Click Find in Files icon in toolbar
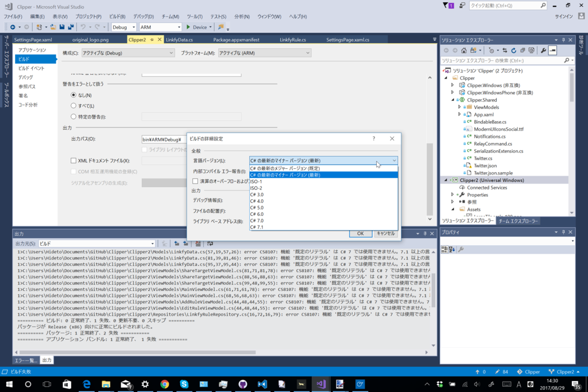This screenshot has height=392, width=588. click(x=221, y=27)
